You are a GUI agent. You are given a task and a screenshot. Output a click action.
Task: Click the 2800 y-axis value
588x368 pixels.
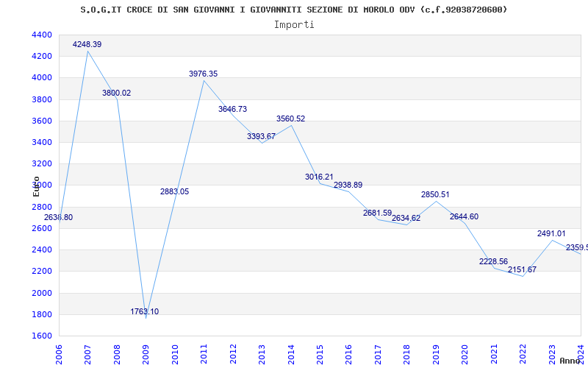click(x=42, y=207)
